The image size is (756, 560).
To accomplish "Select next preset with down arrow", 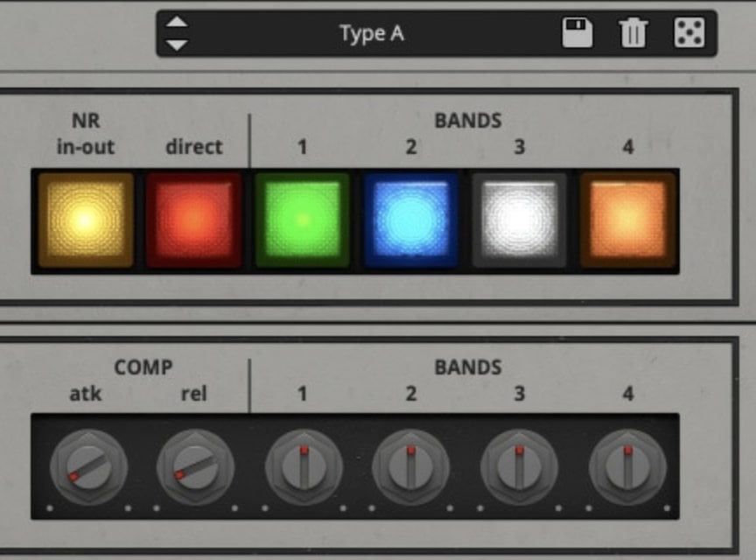I will pos(177,45).
